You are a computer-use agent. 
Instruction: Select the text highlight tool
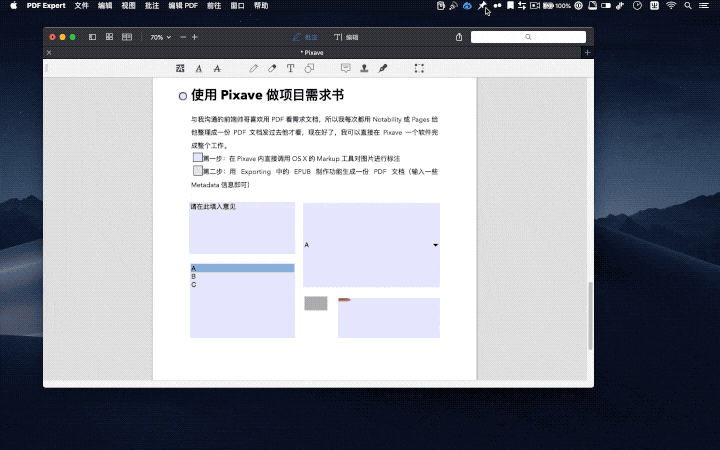[x=180, y=68]
